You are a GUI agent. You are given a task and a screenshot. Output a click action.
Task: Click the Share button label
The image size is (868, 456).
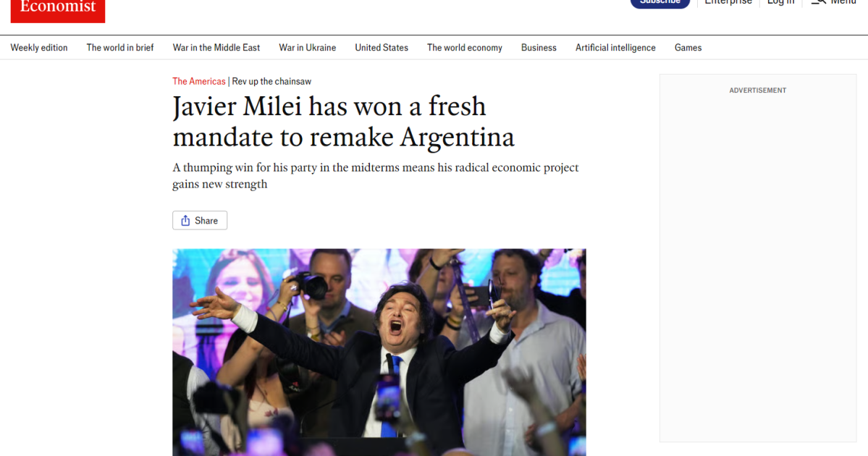click(206, 220)
